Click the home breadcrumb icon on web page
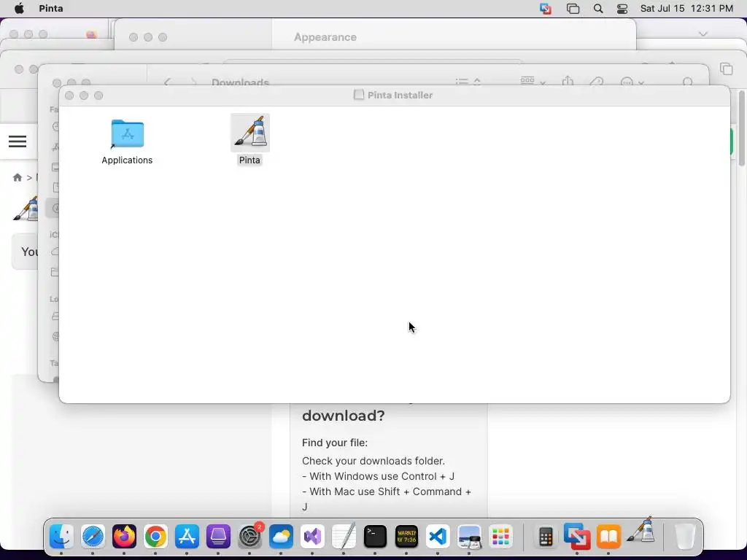 point(18,177)
